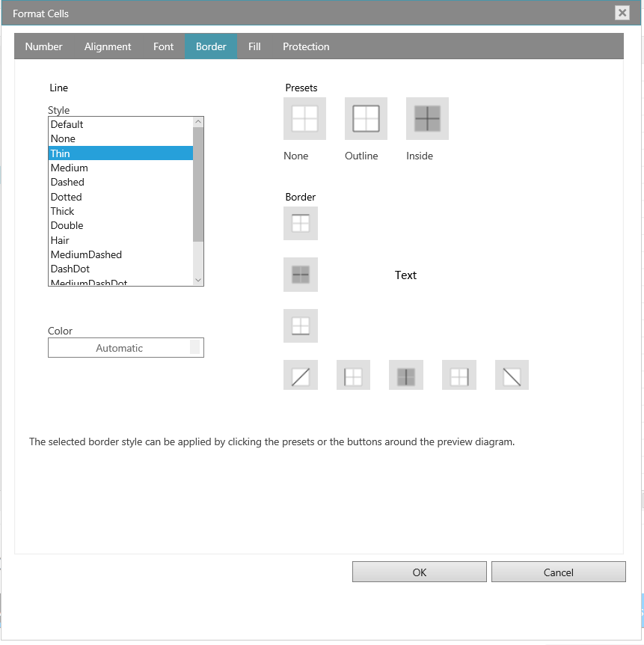The image size is (644, 645).
Task: Open the Automatic color dropdown
Action: (x=126, y=348)
